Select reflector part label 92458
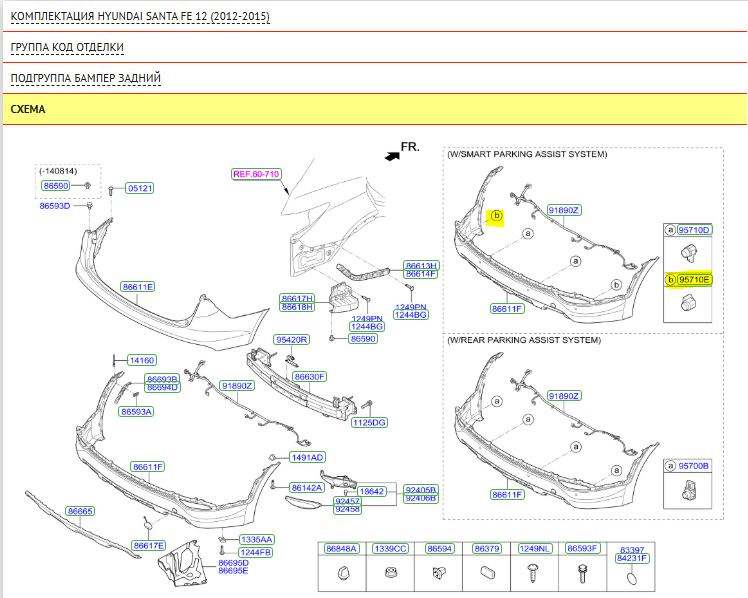This screenshot has height=598, width=748. [347, 509]
